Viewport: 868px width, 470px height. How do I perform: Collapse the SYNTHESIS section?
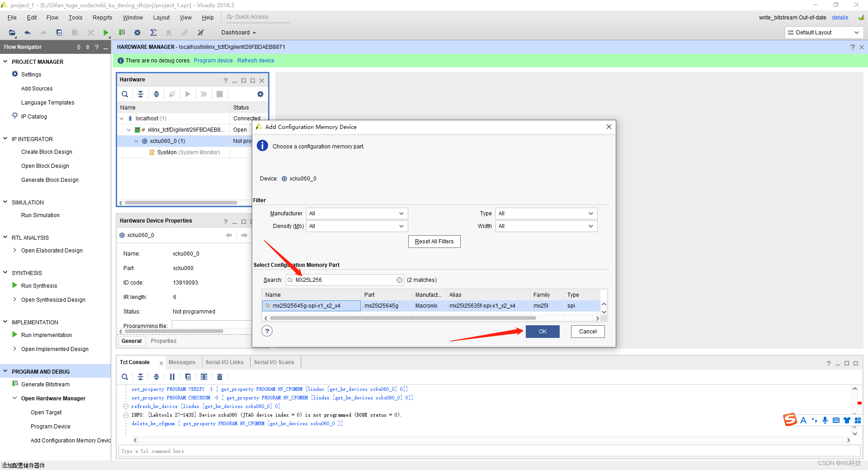click(5, 273)
